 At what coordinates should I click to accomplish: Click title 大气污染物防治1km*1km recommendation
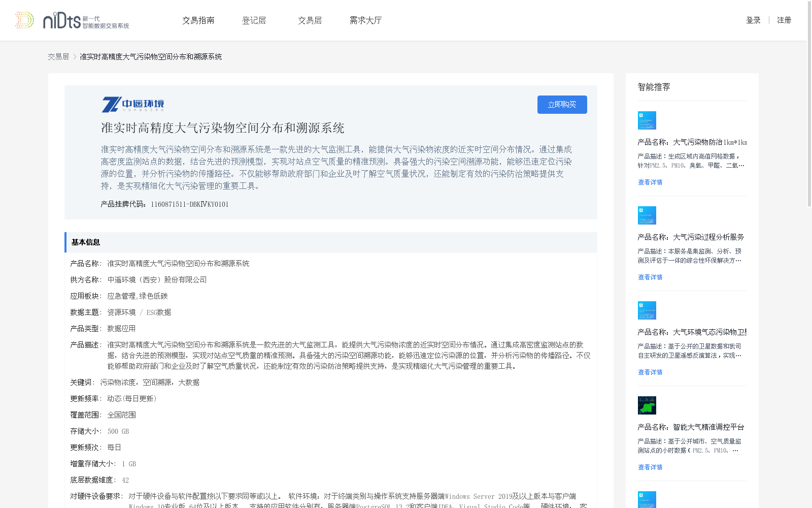pyautogui.click(x=692, y=142)
